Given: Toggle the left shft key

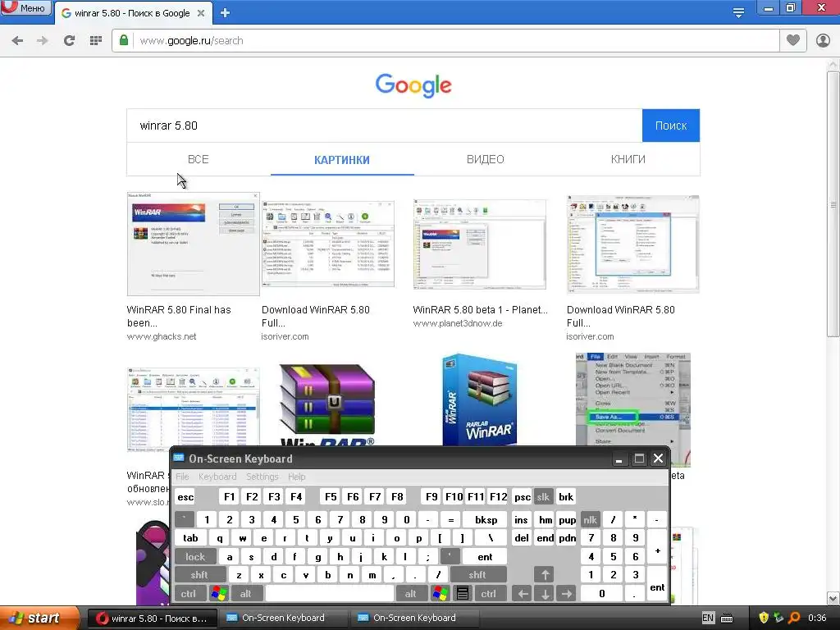Looking at the screenshot, I should (x=199, y=575).
